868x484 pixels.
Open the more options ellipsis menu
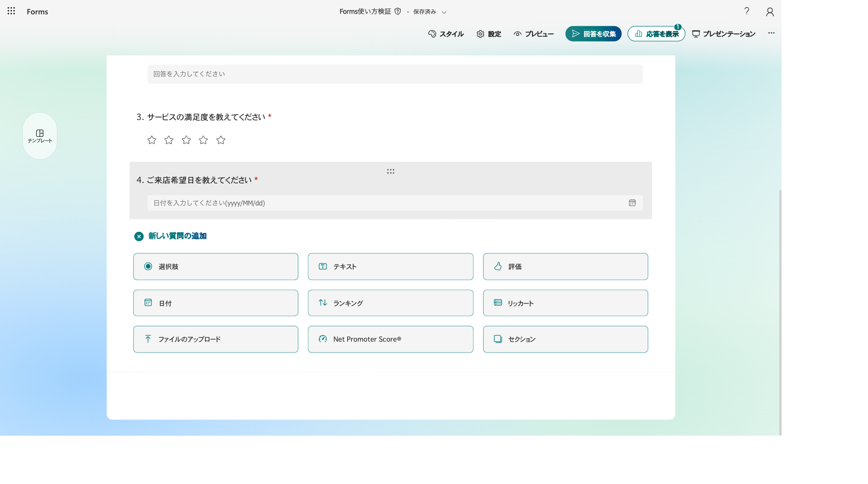pos(771,33)
